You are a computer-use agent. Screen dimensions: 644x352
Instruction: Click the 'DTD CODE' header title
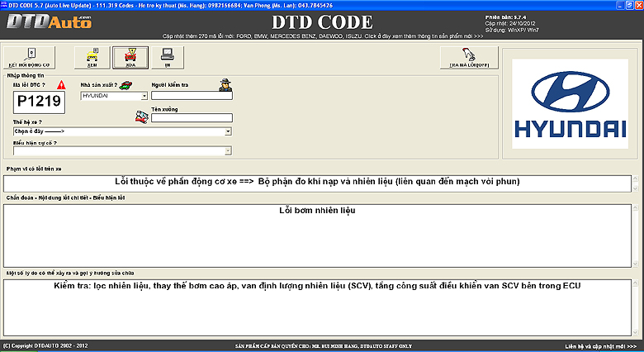coord(322,22)
